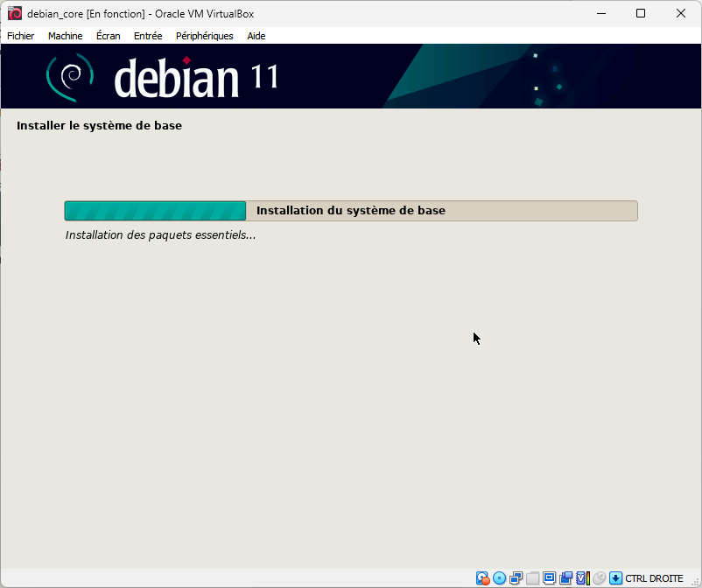This screenshot has width=702, height=588.
Task: Minimize the VirtualBox window
Action: click(x=601, y=13)
